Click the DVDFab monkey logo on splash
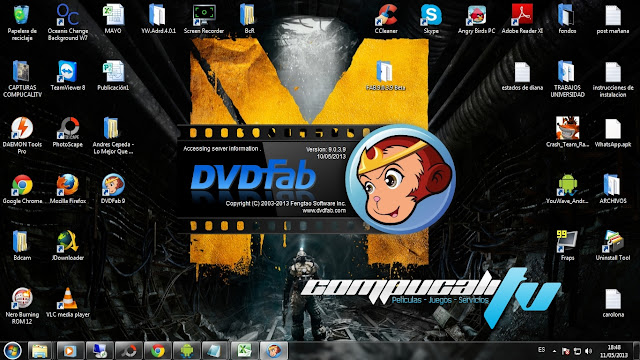Screen dimensions: 640x360 pyautogui.click(x=400, y=179)
